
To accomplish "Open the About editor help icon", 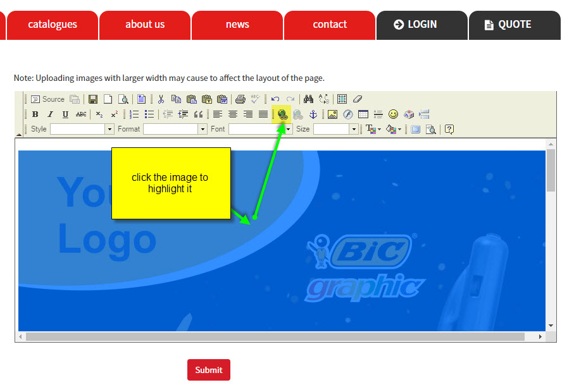I will pyautogui.click(x=449, y=129).
